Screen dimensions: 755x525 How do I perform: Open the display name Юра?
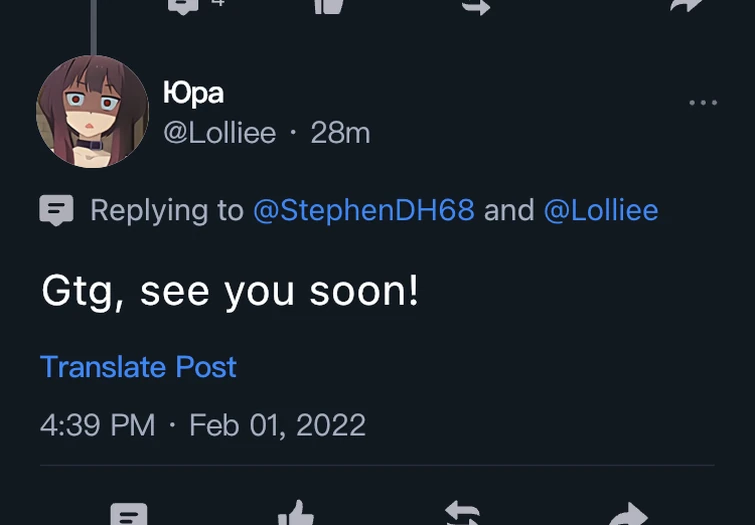[193, 92]
